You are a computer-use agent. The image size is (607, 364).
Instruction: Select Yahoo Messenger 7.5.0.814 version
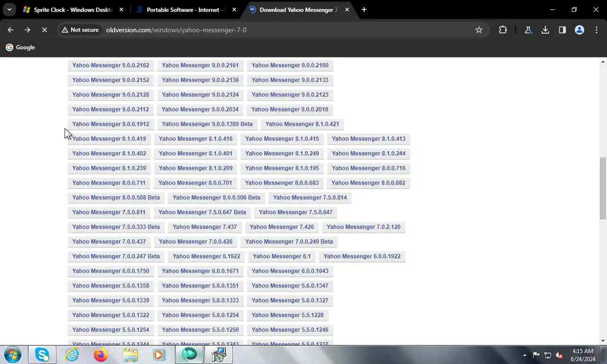[310, 198]
